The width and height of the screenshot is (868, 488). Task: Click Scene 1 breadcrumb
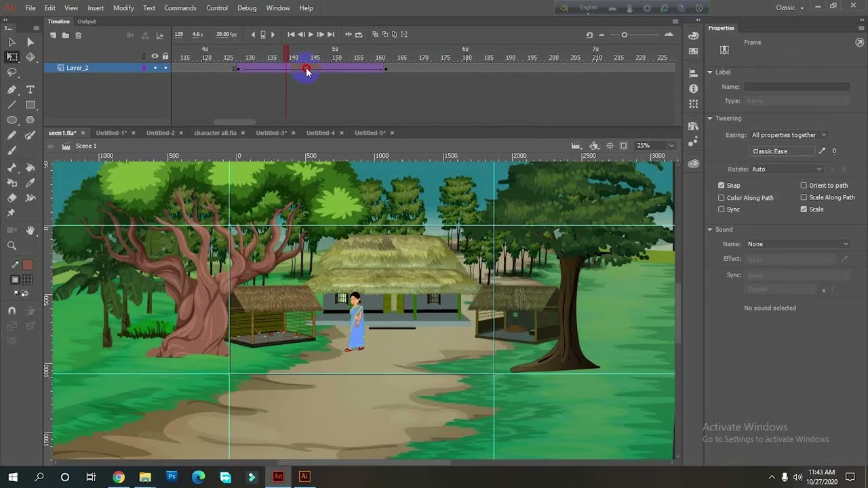click(86, 146)
